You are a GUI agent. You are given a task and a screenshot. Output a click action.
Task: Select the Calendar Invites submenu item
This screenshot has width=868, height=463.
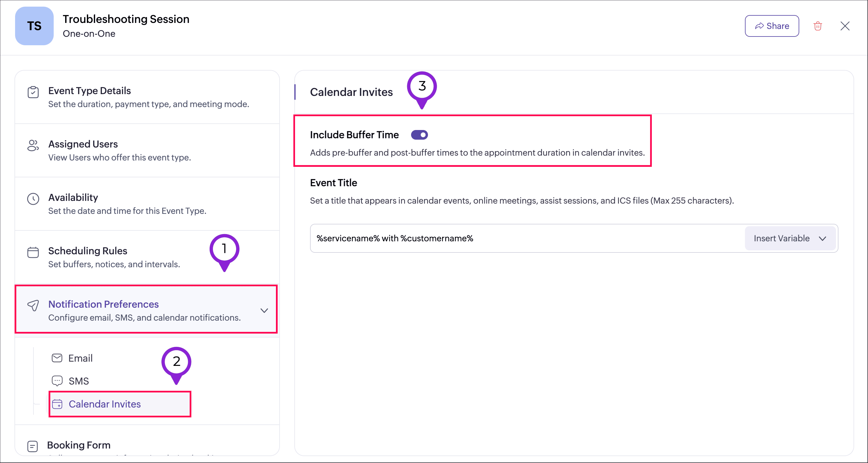coord(104,404)
